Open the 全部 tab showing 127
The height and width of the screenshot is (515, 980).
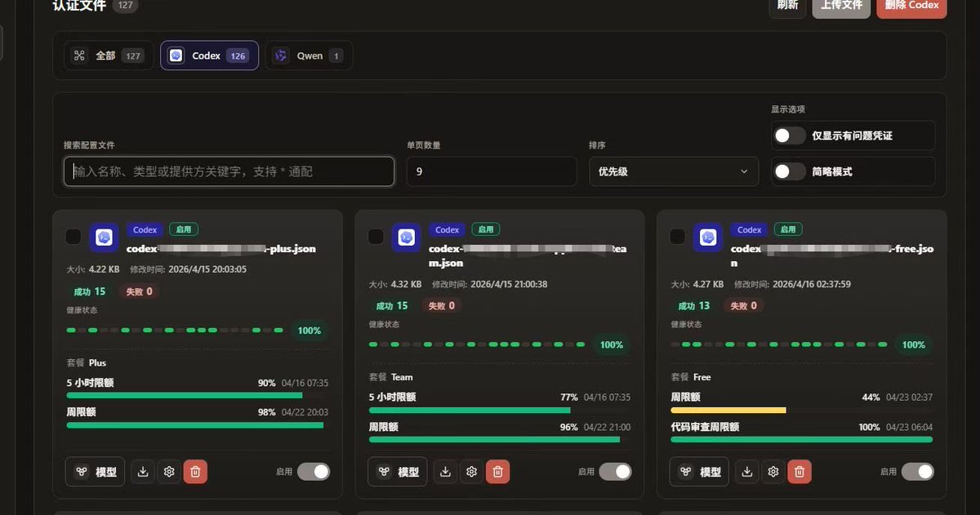point(109,55)
